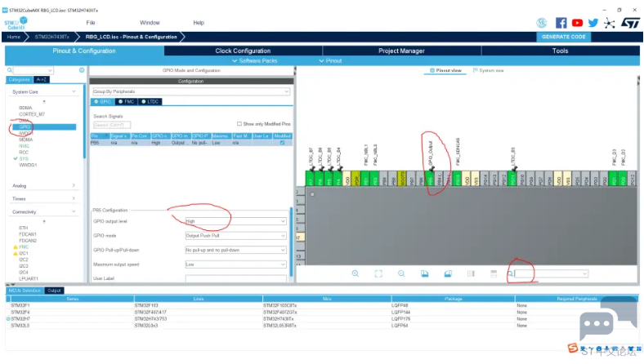Go to Home breadcrumb
The width and height of the screenshot is (644, 364).
(x=14, y=37)
